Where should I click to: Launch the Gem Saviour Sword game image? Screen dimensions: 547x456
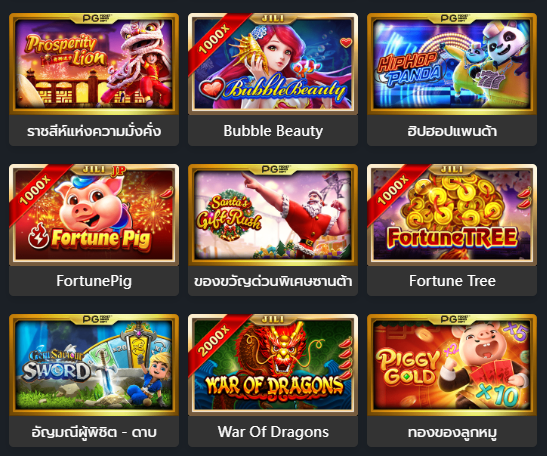(94, 365)
